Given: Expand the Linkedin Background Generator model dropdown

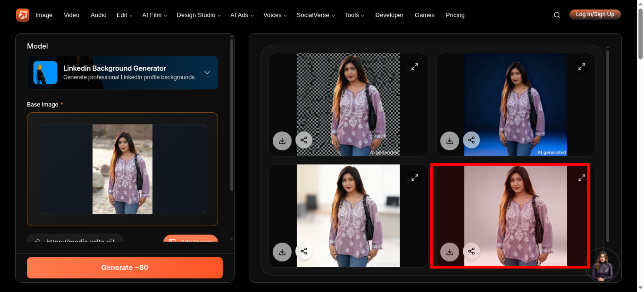Looking at the screenshot, I should (207, 73).
